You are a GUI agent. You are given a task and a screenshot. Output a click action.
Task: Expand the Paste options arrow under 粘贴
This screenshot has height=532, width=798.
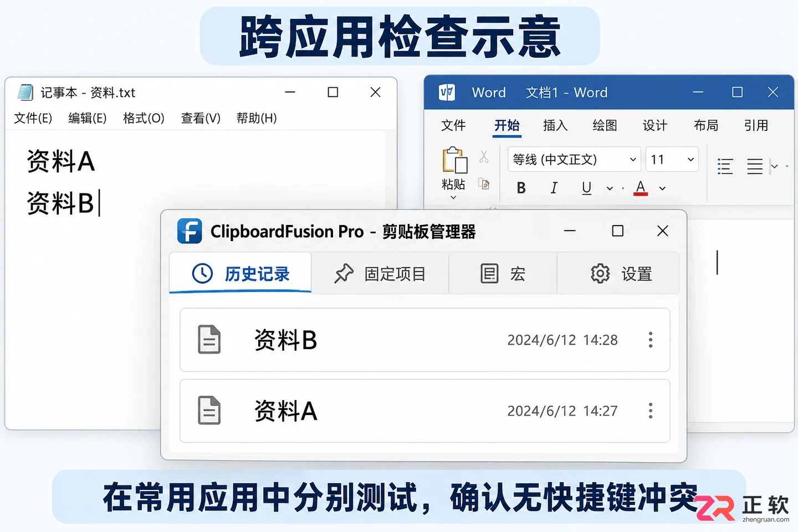tap(453, 197)
